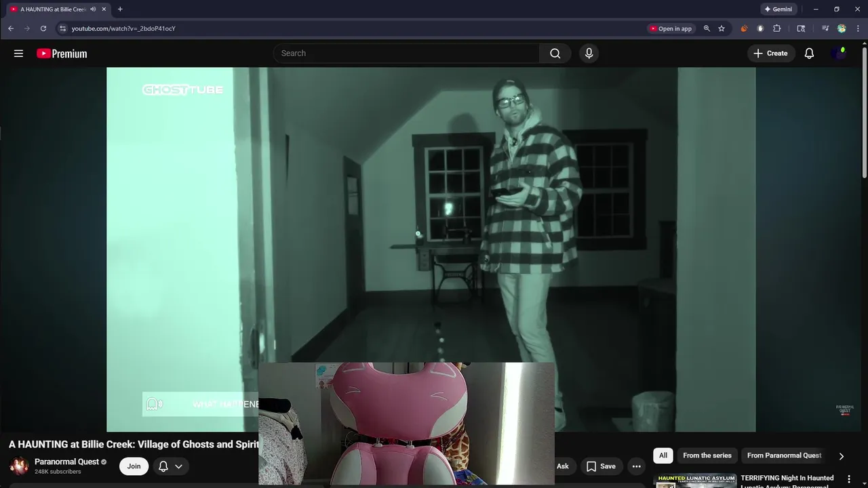Bookmark this page with star
Viewport: 868px width, 488px height.
[x=722, y=28]
